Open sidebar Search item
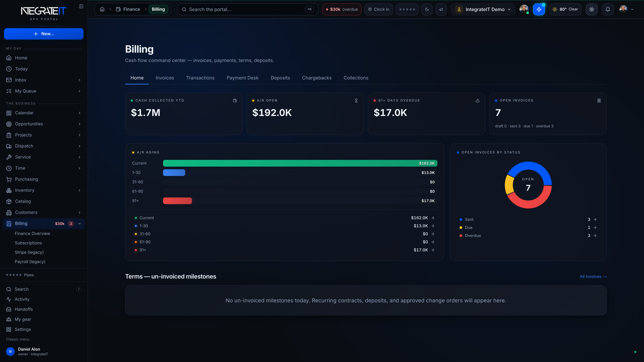 click(44, 289)
